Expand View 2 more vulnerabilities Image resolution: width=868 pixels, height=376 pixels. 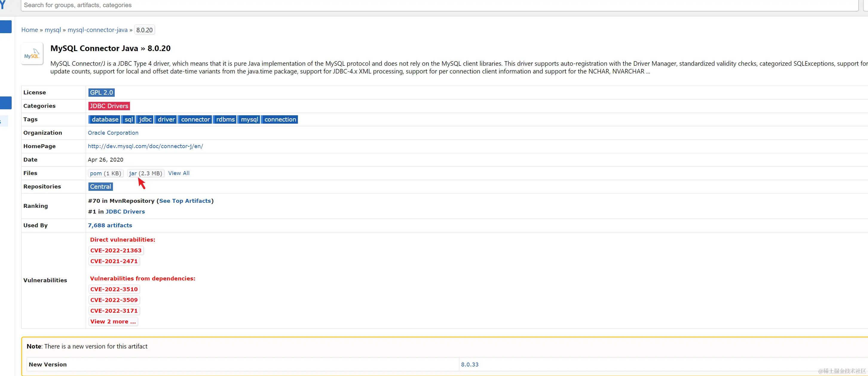[113, 322]
